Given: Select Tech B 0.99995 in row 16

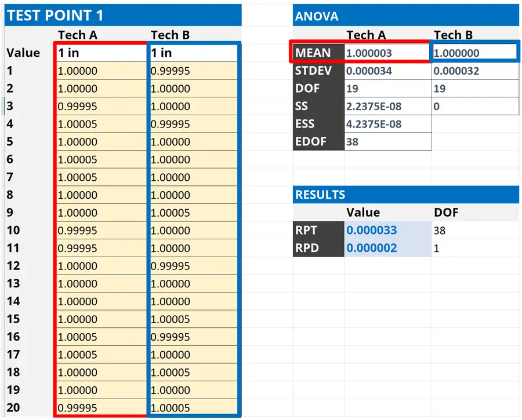Looking at the screenshot, I should click(194, 337).
